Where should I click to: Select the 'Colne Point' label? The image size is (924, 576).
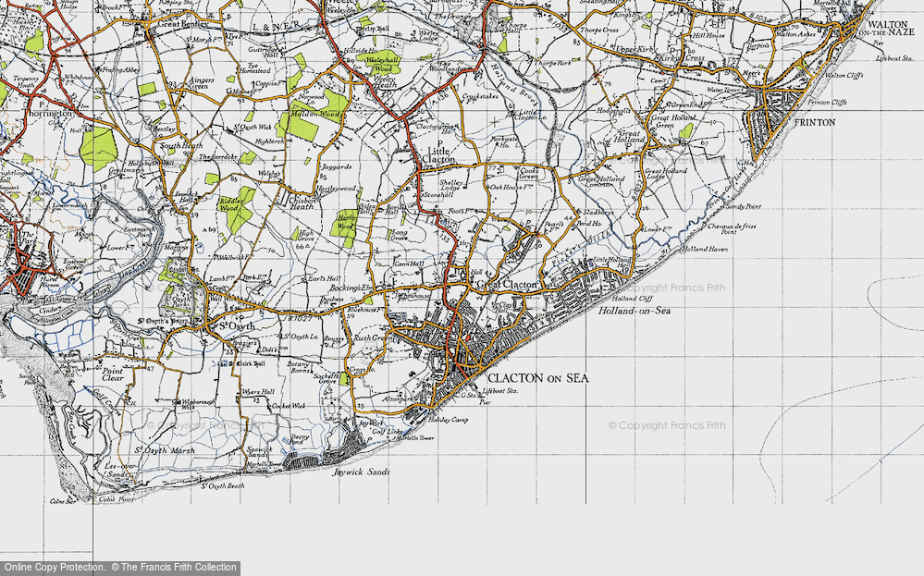117,499
